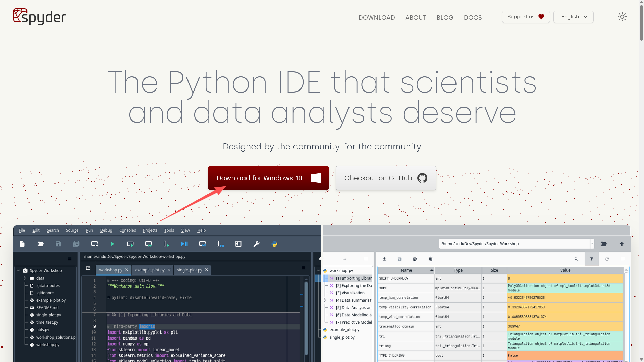
Task: Click the maximize current pane icon
Action: click(x=238, y=244)
